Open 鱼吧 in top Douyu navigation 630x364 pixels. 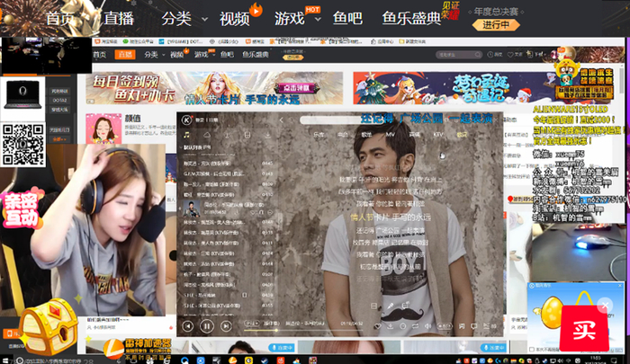(x=347, y=19)
